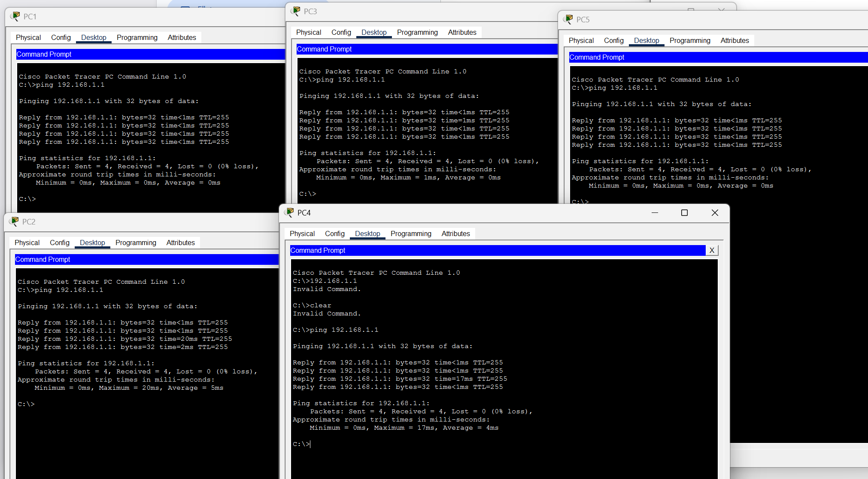The image size is (868, 479).
Task: Click the PC2 window Packet Tracer icon
Action: tap(14, 221)
